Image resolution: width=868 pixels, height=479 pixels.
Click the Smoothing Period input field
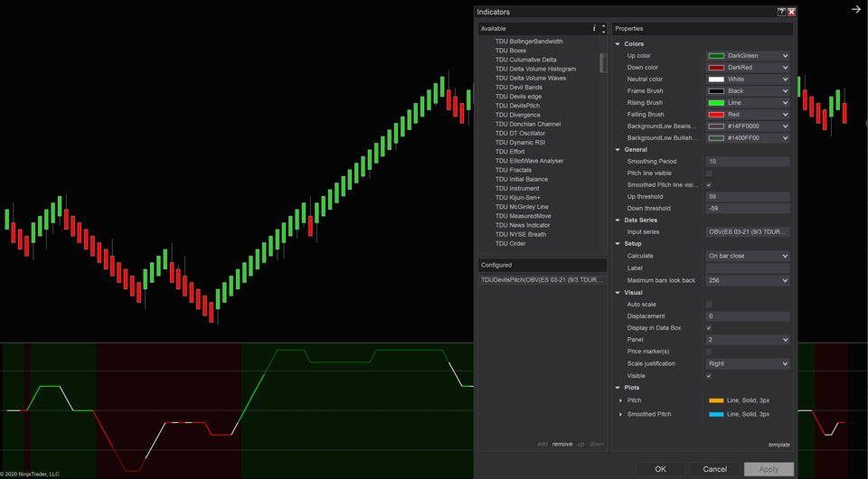point(747,162)
